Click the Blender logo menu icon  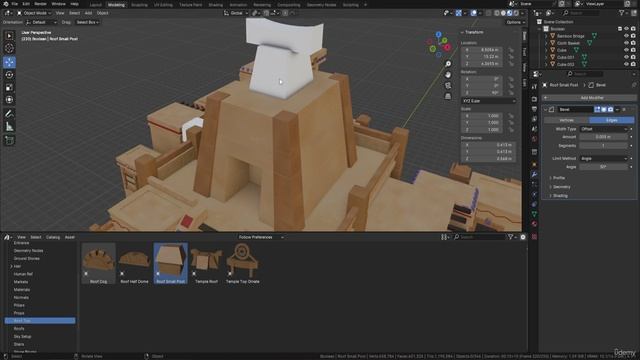(5, 4)
